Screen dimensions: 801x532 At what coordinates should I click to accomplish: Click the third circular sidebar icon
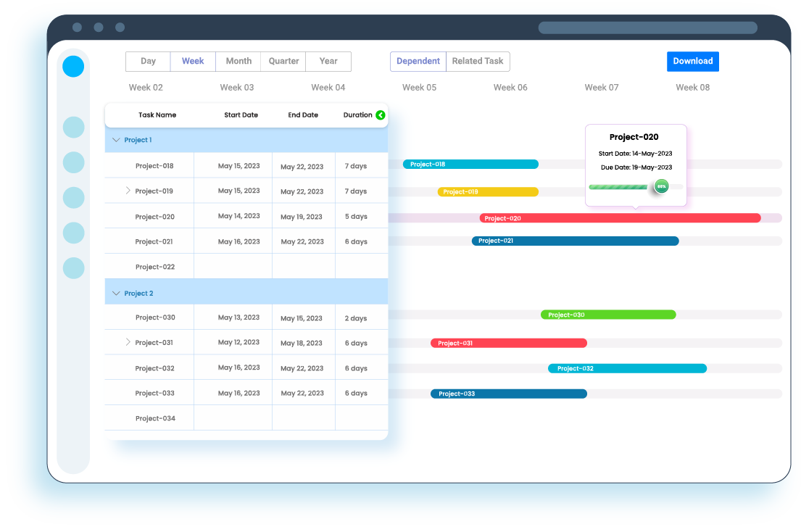point(73,162)
